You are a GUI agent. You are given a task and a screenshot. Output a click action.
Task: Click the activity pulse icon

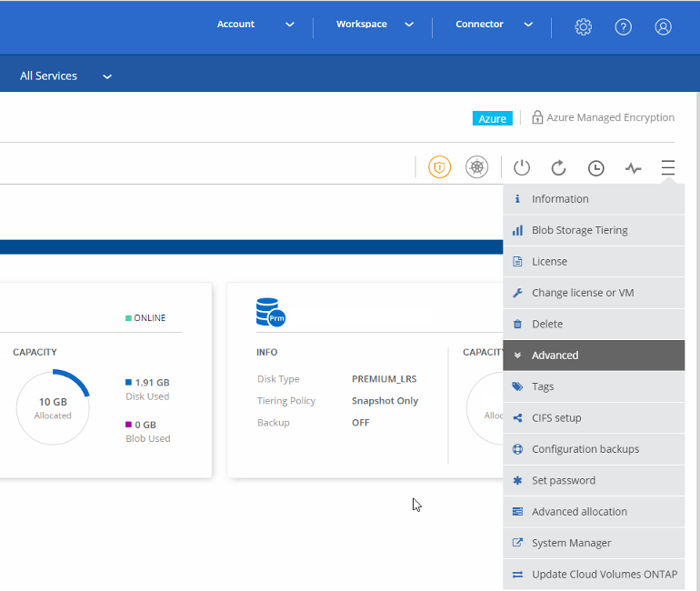[x=634, y=167]
